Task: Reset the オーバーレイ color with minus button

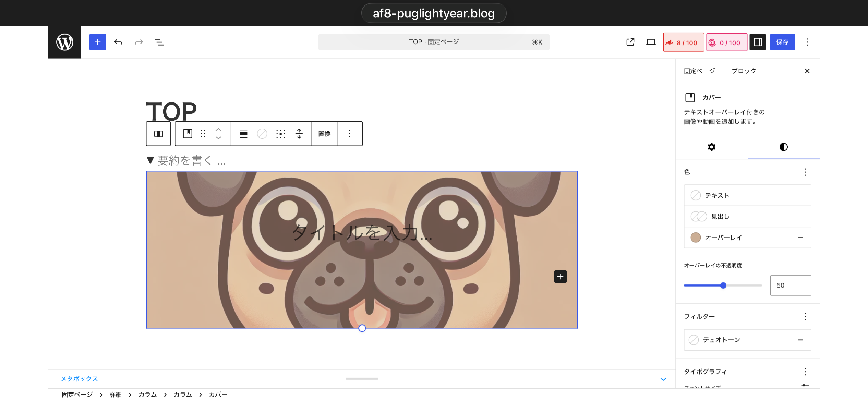Action: (x=800, y=238)
